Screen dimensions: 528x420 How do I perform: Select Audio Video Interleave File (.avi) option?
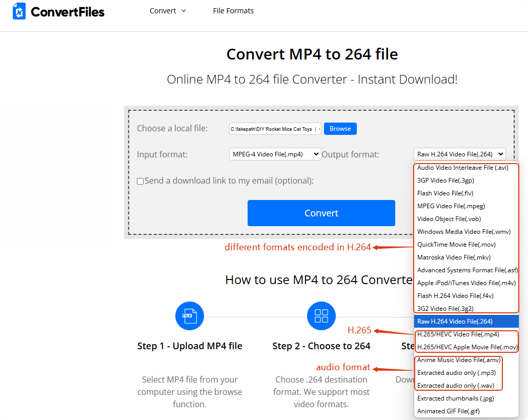(x=462, y=168)
